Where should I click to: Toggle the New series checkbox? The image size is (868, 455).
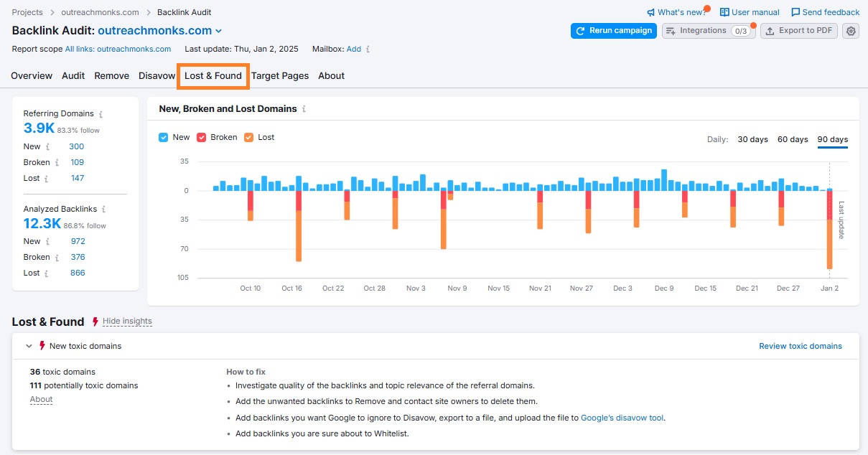163,137
